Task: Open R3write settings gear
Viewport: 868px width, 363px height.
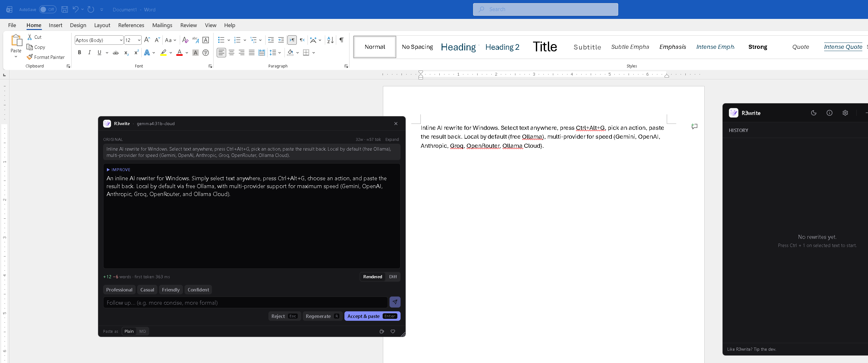Action: [x=845, y=113]
